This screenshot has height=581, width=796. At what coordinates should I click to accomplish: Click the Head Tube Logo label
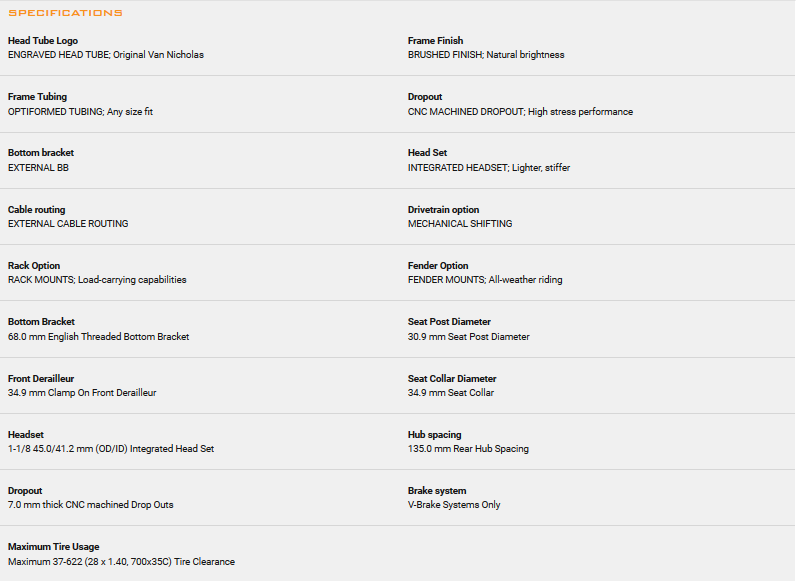[x=41, y=41]
